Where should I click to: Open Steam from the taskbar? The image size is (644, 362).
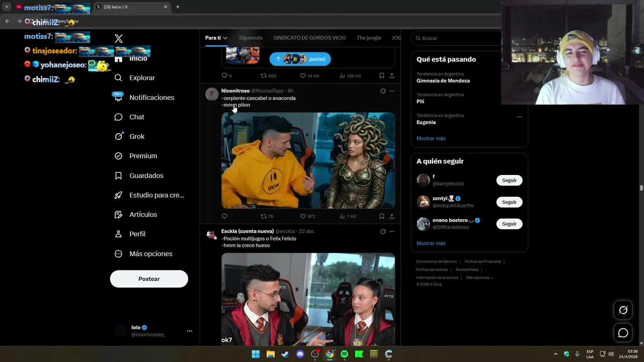(285, 354)
